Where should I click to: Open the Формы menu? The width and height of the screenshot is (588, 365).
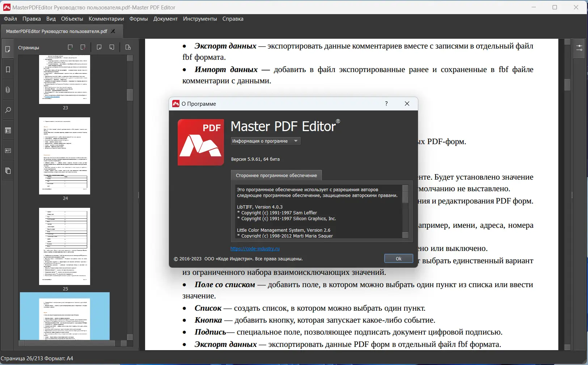[139, 19]
